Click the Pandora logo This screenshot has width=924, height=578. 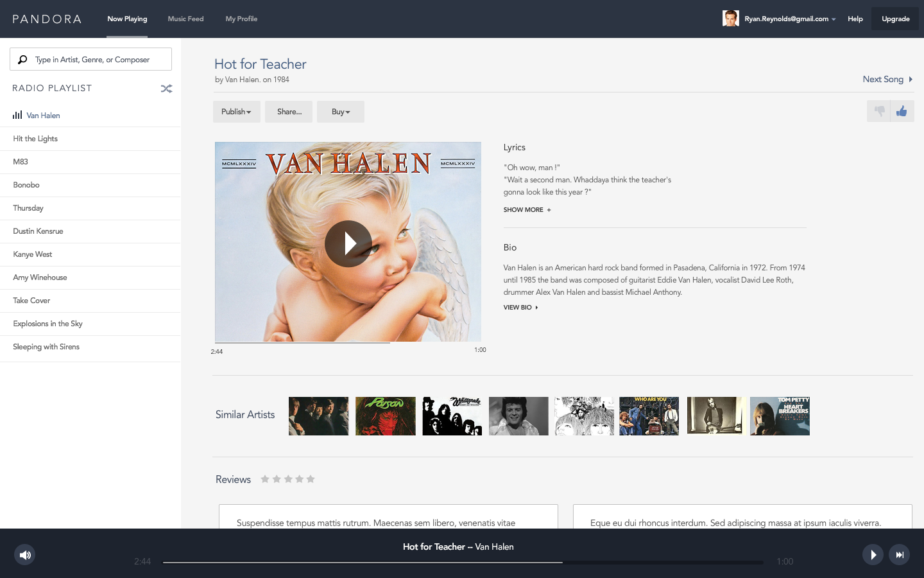coord(47,19)
